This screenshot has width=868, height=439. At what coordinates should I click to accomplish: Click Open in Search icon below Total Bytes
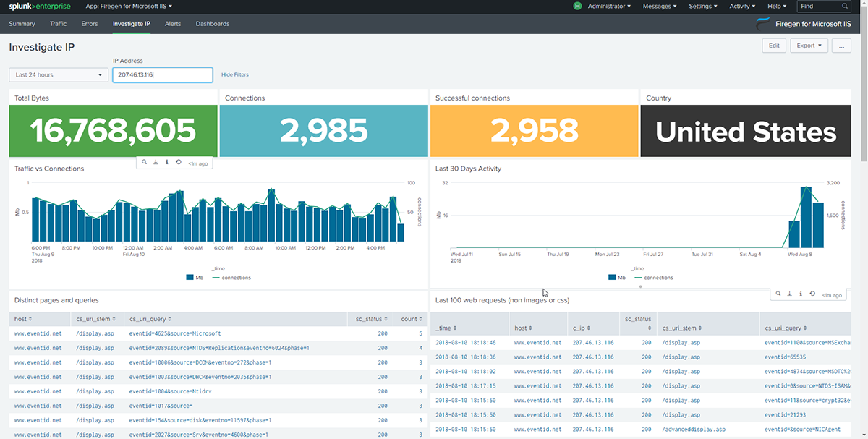pos(145,163)
